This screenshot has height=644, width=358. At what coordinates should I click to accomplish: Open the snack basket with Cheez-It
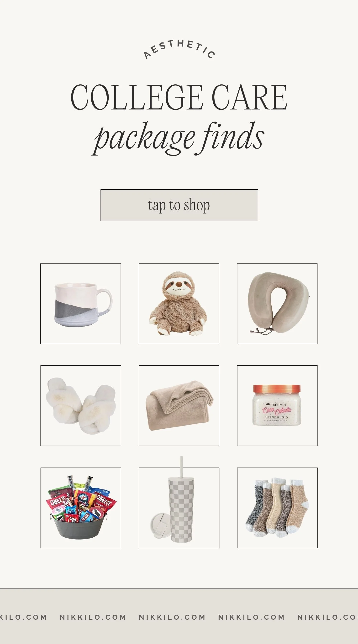[x=81, y=508]
